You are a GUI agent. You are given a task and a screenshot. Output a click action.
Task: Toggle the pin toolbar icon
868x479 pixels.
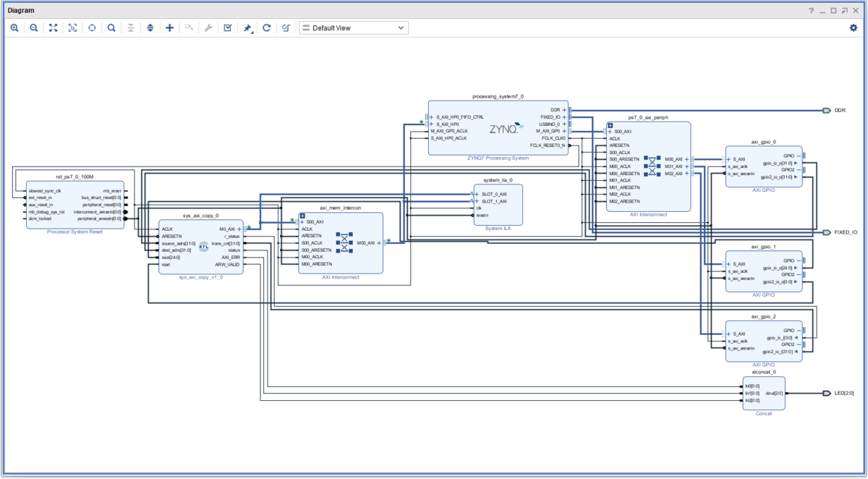point(247,27)
